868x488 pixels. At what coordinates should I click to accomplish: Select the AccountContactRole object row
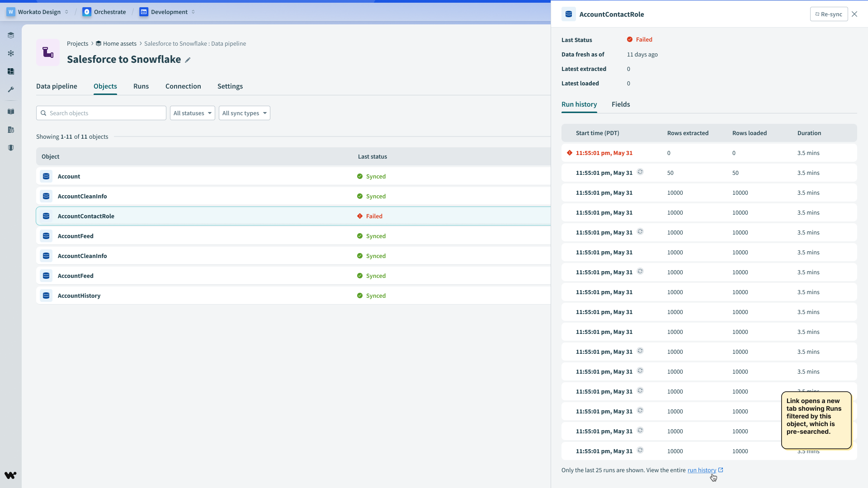pos(293,216)
